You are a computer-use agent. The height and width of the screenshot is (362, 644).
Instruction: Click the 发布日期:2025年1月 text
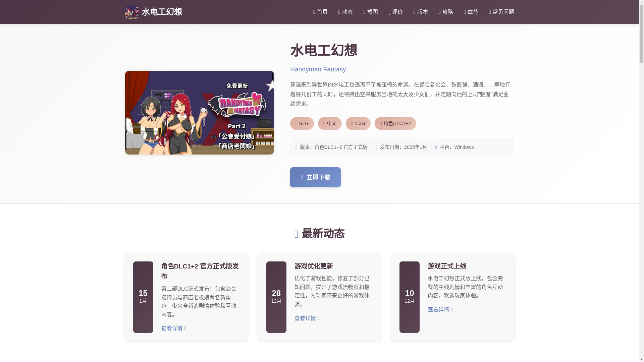401,147
